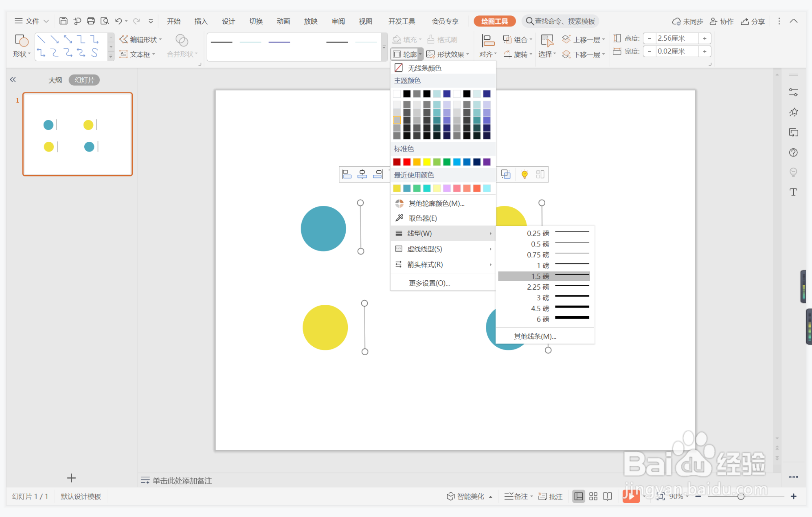Pick the yellow recent color swatch
This screenshot has width=812, height=517.
[397, 188]
